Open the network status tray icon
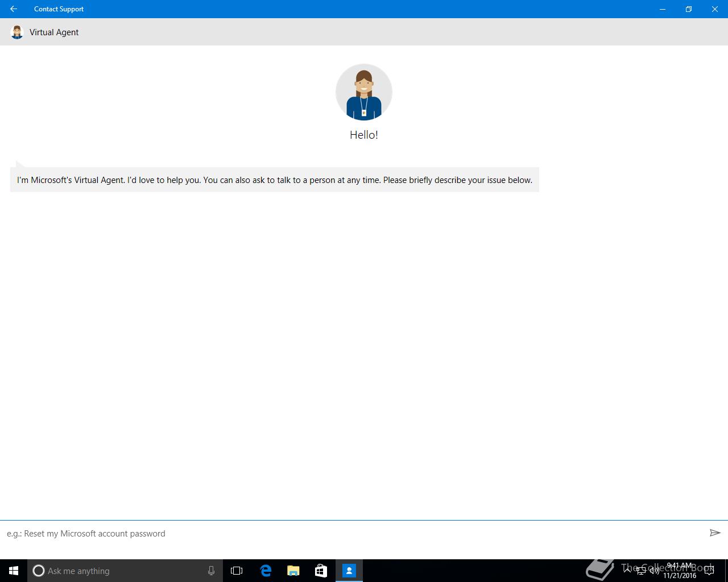728x582 pixels. point(641,571)
